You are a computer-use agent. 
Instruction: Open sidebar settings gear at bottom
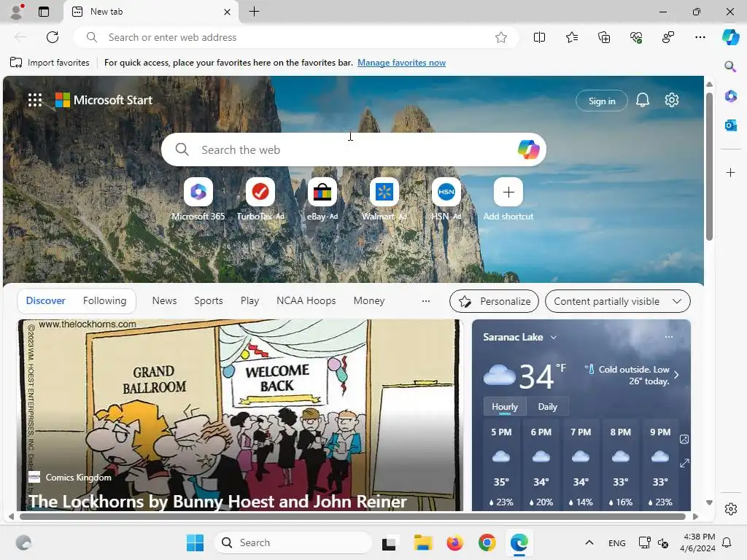pos(730,508)
